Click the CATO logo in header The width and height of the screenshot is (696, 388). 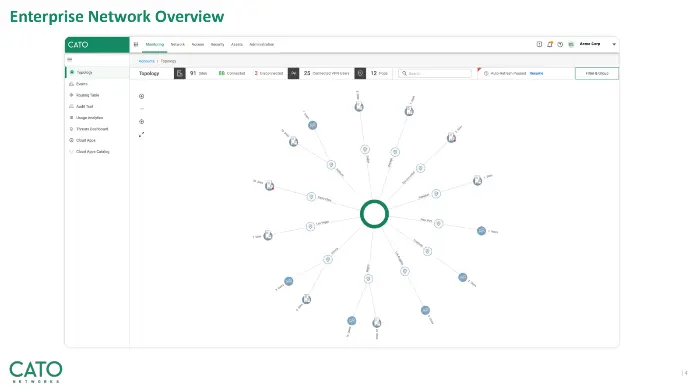[x=78, y=45]
